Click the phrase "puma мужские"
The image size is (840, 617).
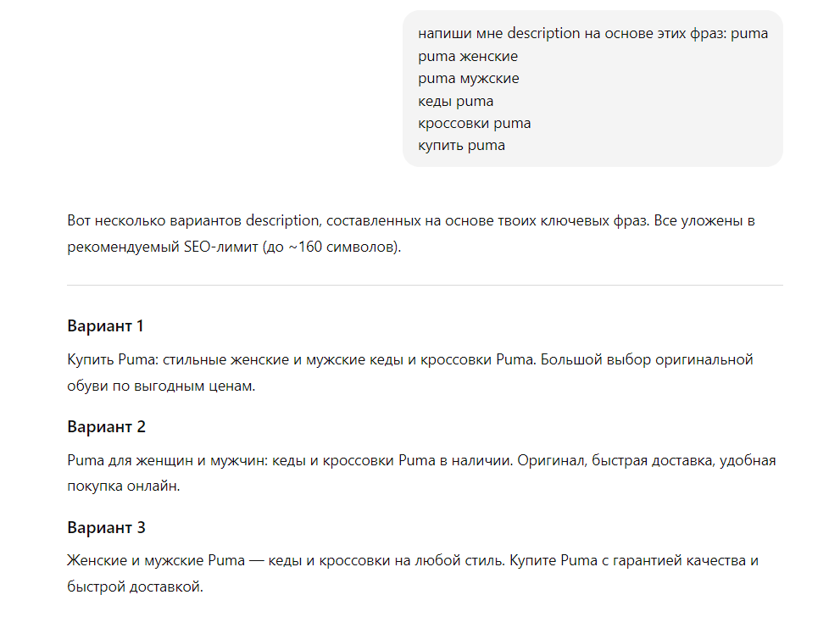(x=469, y=79)
